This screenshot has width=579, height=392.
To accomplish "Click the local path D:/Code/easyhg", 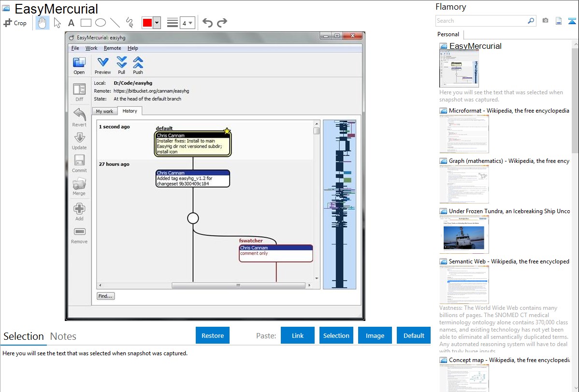I will click(133, 83).
